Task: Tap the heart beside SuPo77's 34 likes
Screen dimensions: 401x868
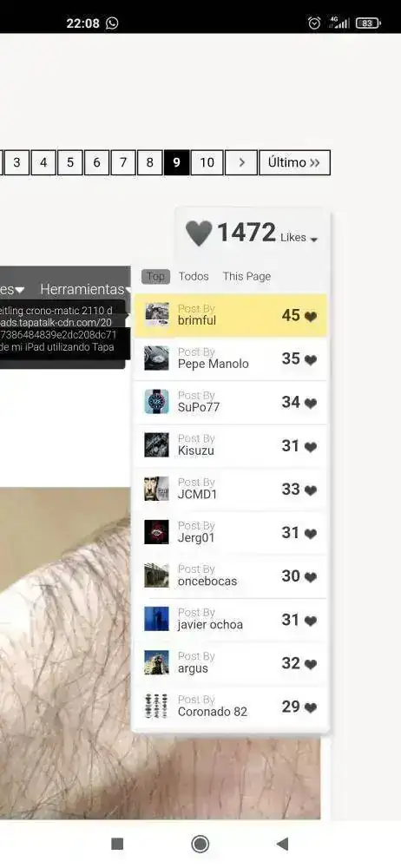Action: [311, 404]
